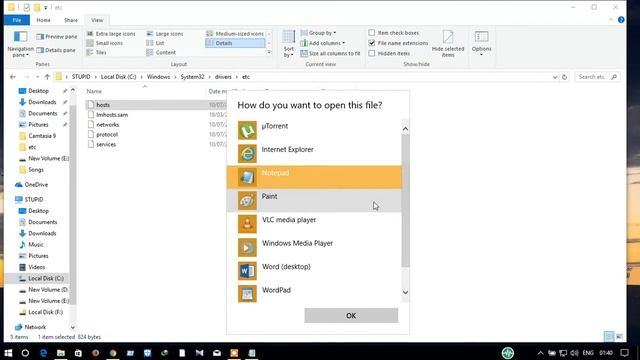Switch layout to Content
Viewport: 640px width, 360px height.
coord(161,53)
